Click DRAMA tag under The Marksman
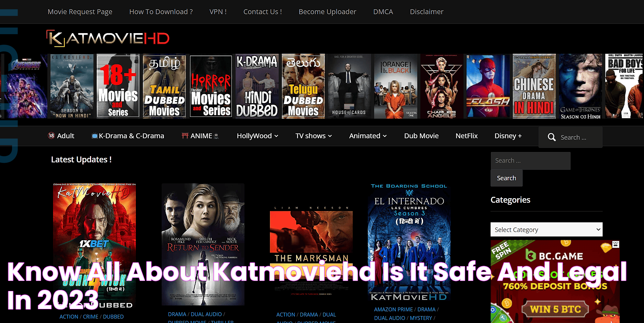The image size is (644, 323). pyautogui.click(x=309, y=315)
